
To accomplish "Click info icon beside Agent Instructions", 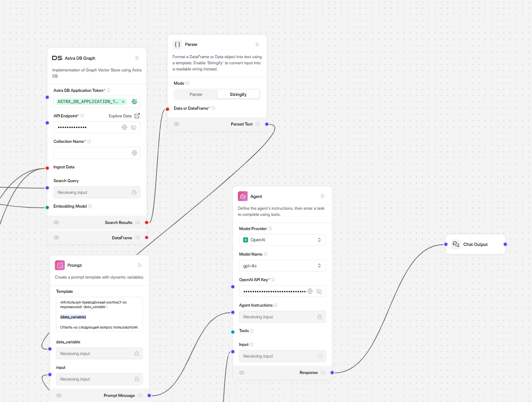I will (x=276, y=306).
